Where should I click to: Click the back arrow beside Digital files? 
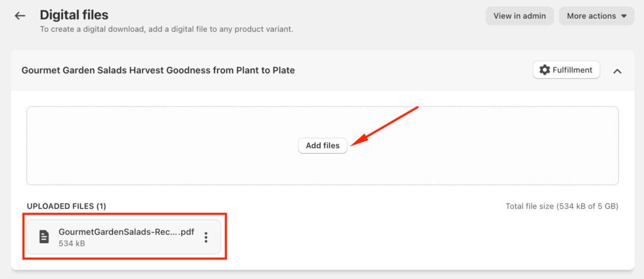tap(20, 16)
